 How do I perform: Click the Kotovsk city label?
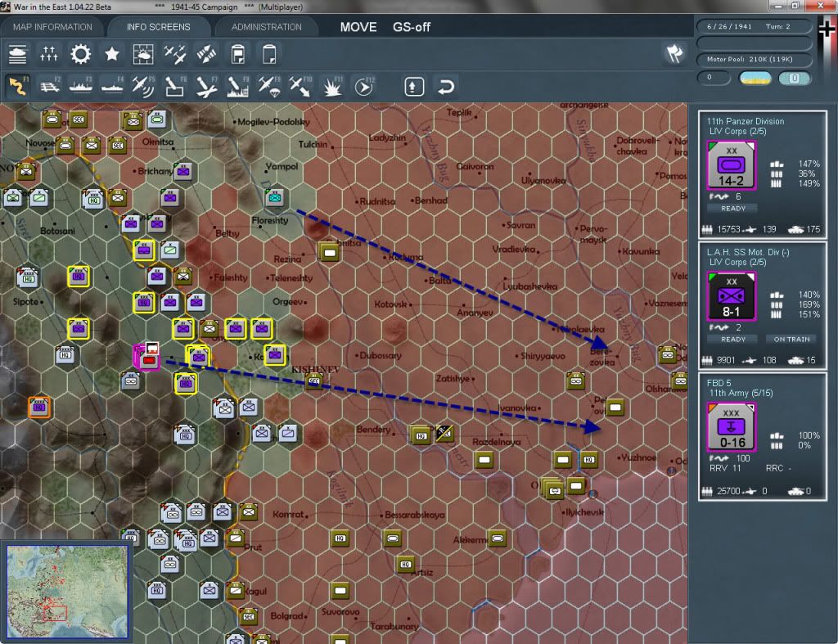(390, 304)
